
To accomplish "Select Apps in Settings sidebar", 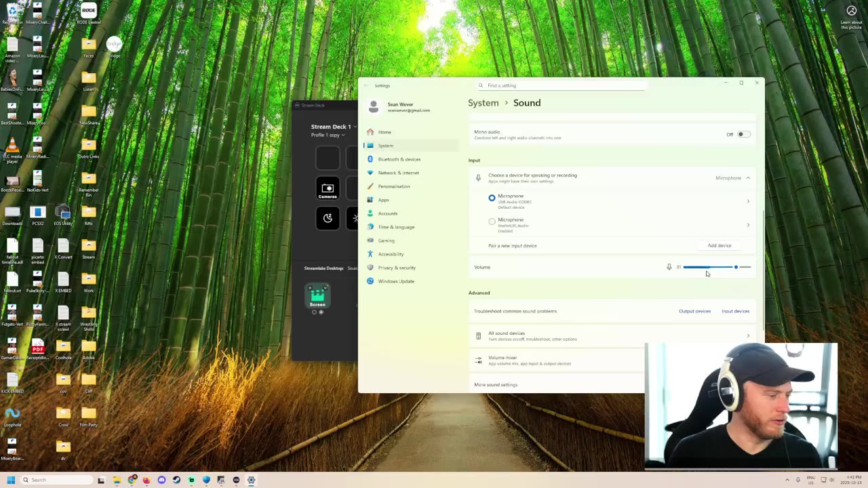I will (x=411, y=200).
